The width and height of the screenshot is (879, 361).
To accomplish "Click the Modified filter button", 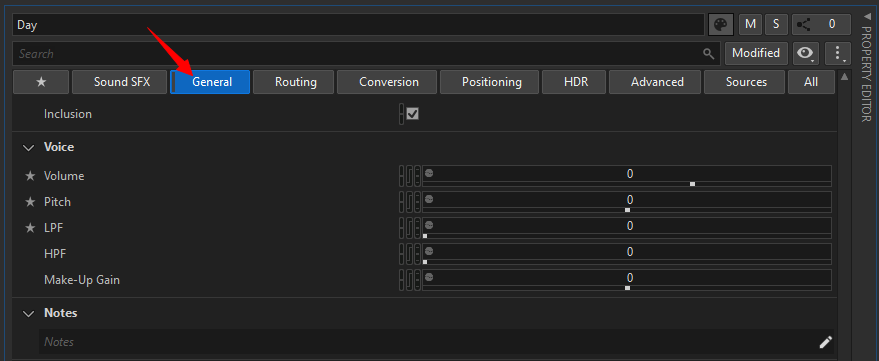I will [x=756, y=53].
